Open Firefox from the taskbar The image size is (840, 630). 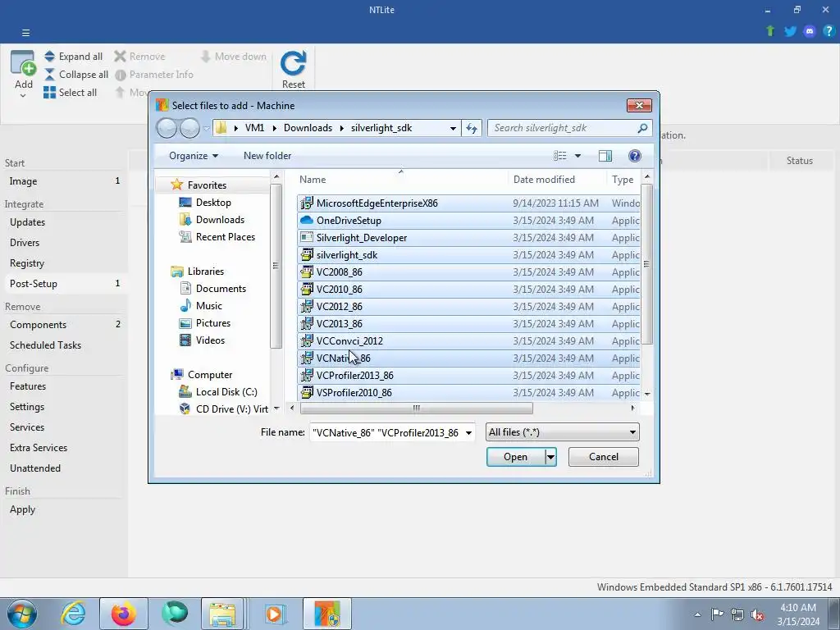[x=124, y=614]
